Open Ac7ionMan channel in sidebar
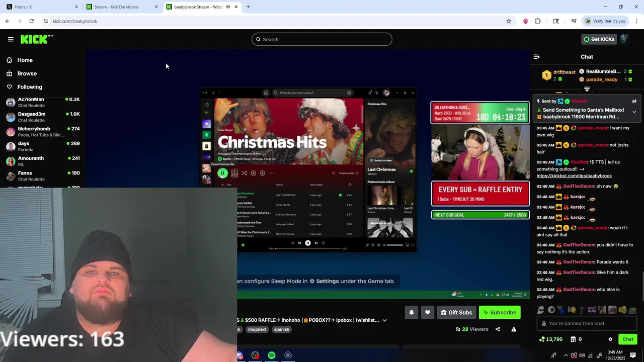 click(x=43, y=102)
